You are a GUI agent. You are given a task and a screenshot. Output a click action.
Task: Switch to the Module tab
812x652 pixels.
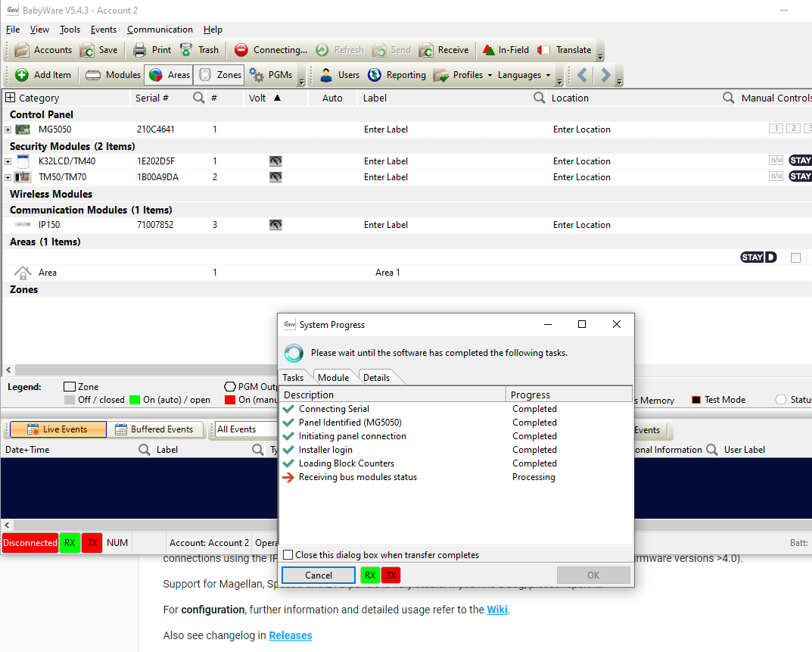333,377
